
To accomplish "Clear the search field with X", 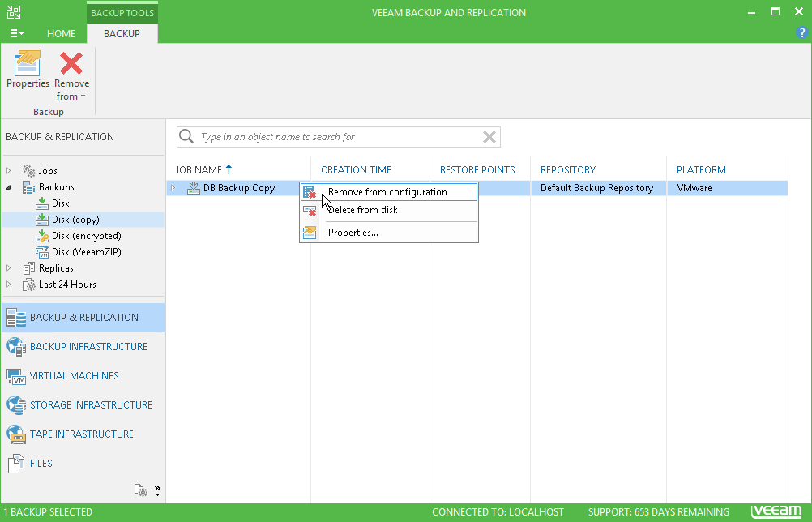I will [x=489, y=137].
